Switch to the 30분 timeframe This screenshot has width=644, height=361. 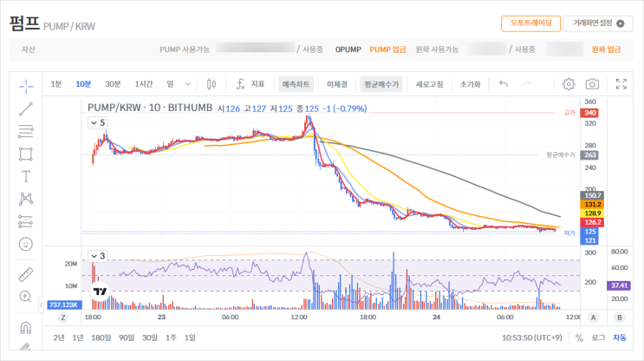[113, 84]
